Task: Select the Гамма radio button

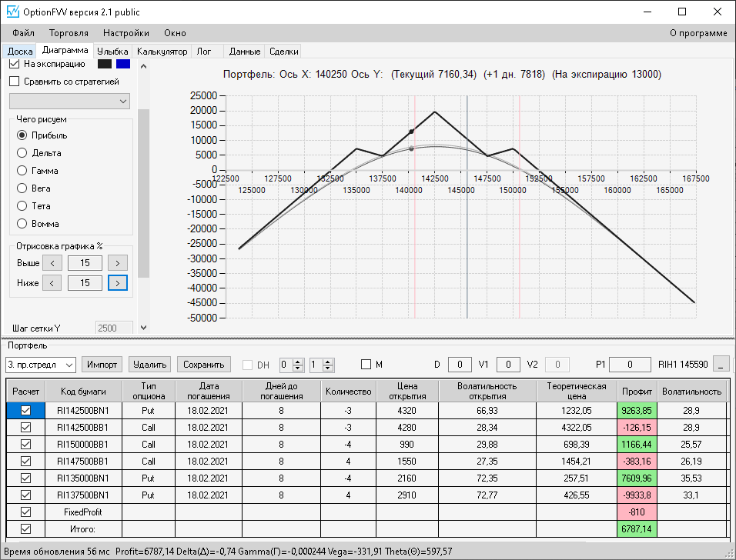Action: (x=22, y=171)
